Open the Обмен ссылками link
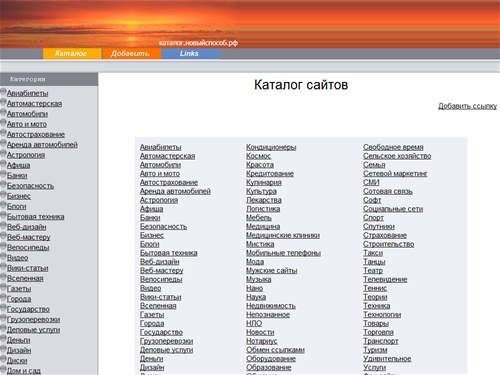Viewport: 500px width, 375px height. point(275,350)
